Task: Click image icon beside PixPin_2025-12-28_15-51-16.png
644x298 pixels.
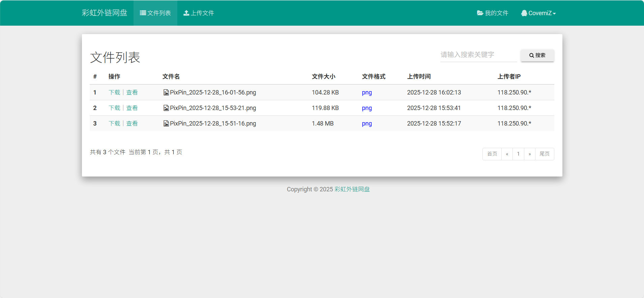Action: (166, 124)
